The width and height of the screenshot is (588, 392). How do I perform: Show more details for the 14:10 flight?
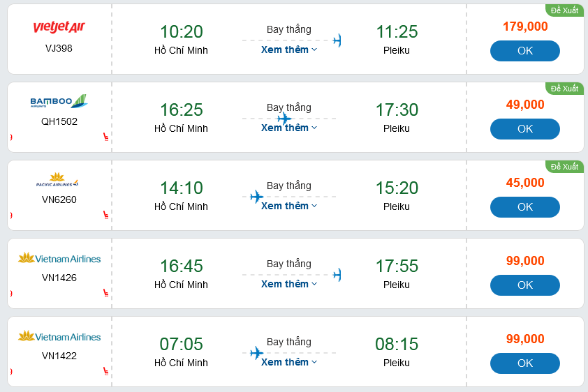click(289, 206)
